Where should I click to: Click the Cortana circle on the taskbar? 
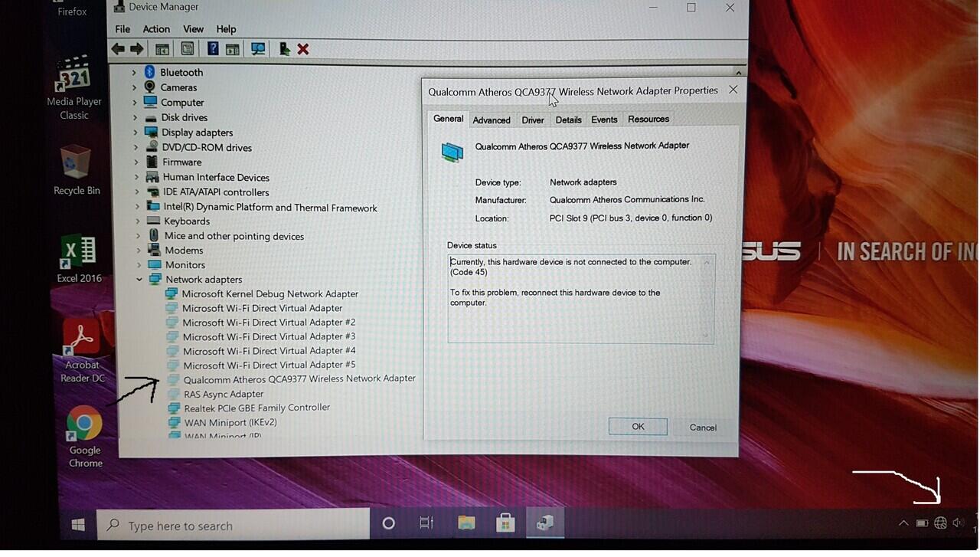[388, 523]
